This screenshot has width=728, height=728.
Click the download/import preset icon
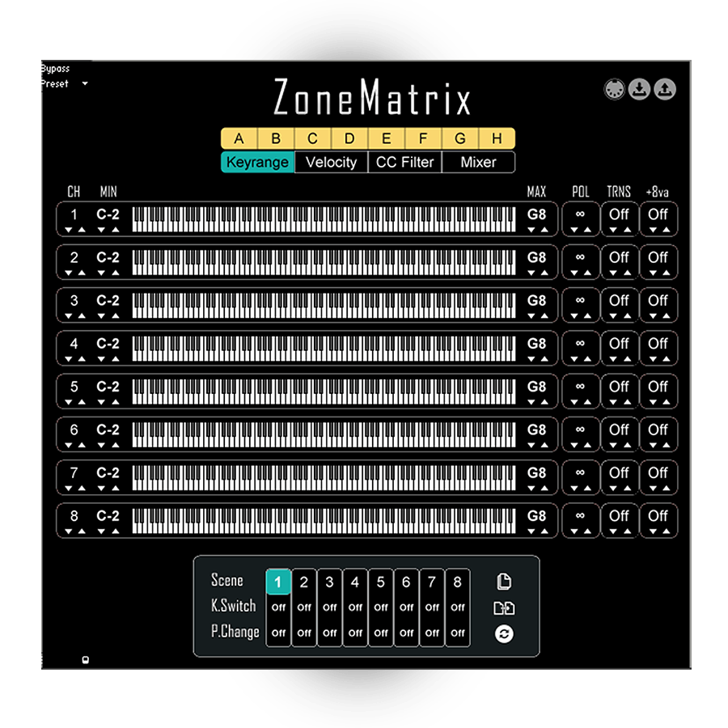pyautogui.click(x=639, y=89)
